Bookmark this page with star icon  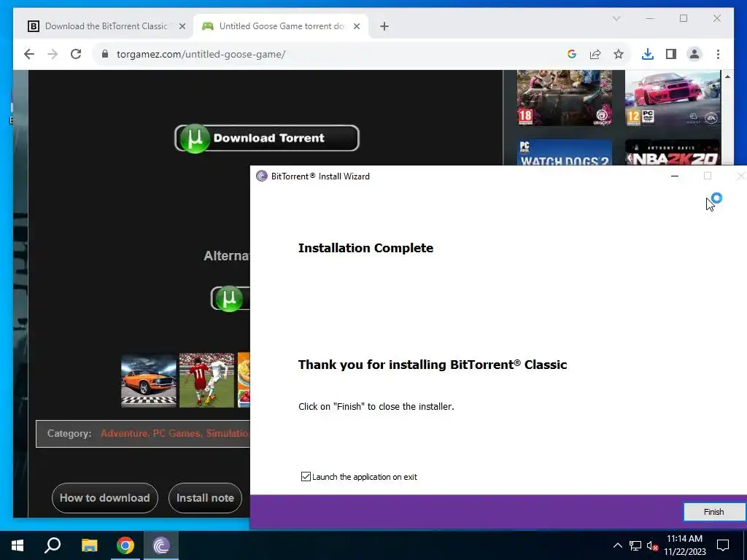tap(619, 54)
